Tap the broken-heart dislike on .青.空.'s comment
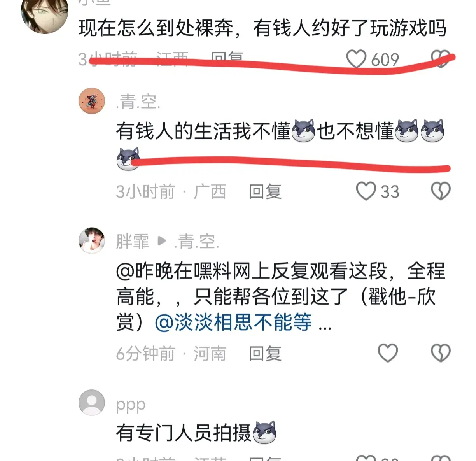476x461 pixels. point(441,191)
